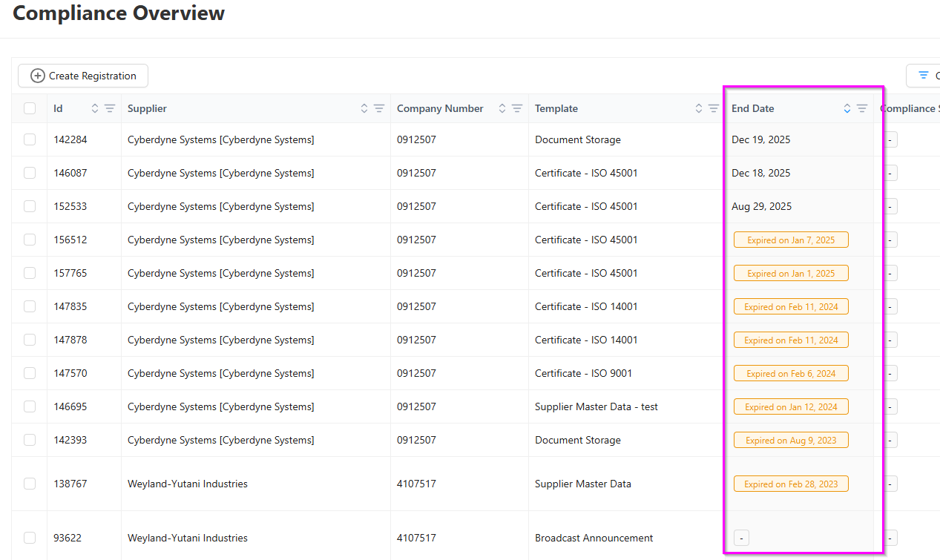Click the 'Expired on Jan 12, 2024' tag
This screenshot has height=560, width=940.
click(x=791, y=406)
